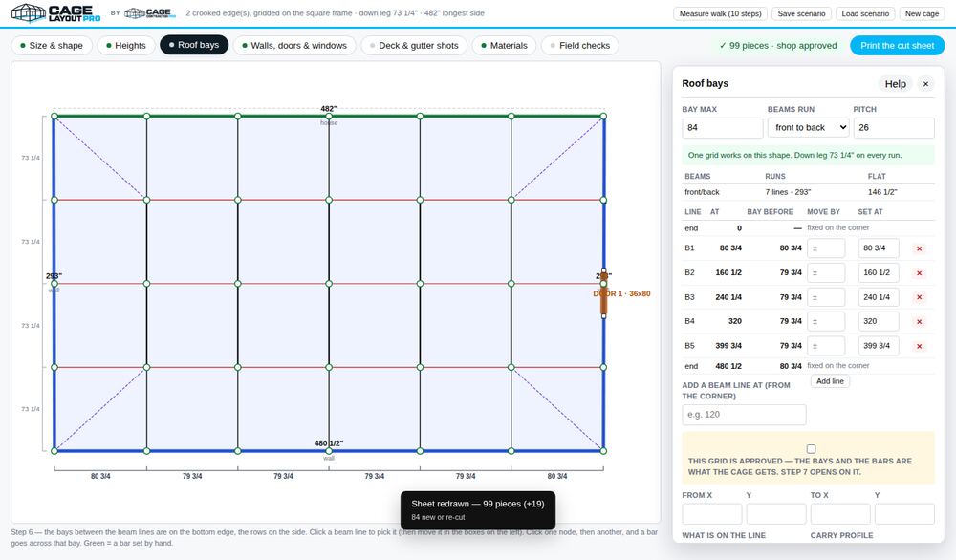Click the 'DOOR 1 · 36x80' label
The width and height of the screenshot is (956, 560).
point(622,293)
